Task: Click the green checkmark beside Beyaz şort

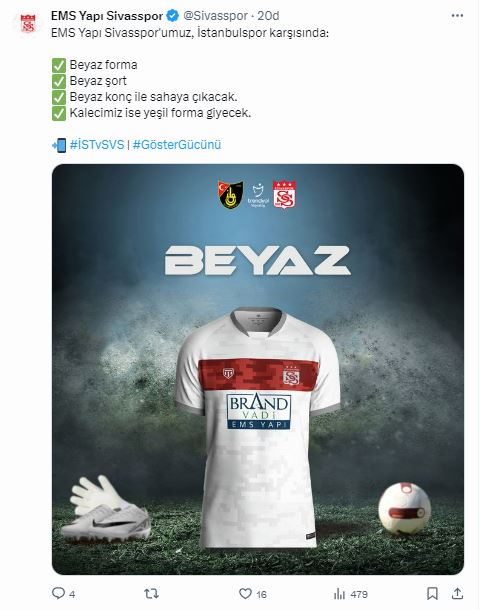Action: click(x=59, y=81)
